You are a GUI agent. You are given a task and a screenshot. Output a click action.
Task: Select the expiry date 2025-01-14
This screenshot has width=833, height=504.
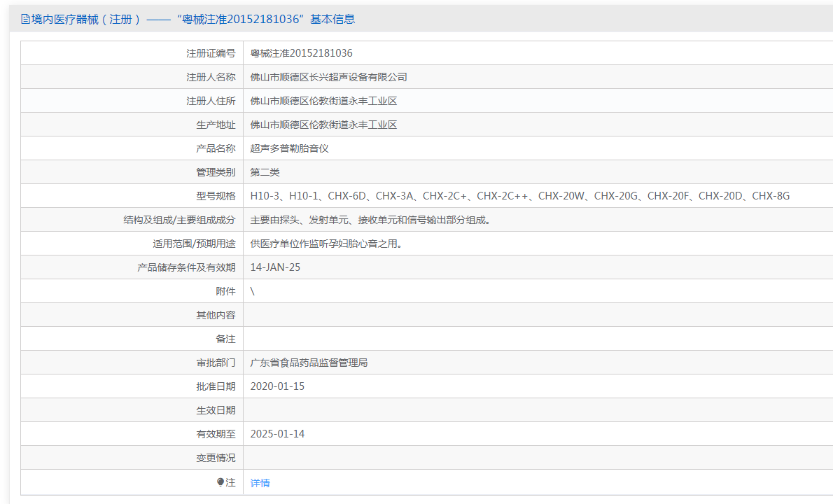[277, 434]
